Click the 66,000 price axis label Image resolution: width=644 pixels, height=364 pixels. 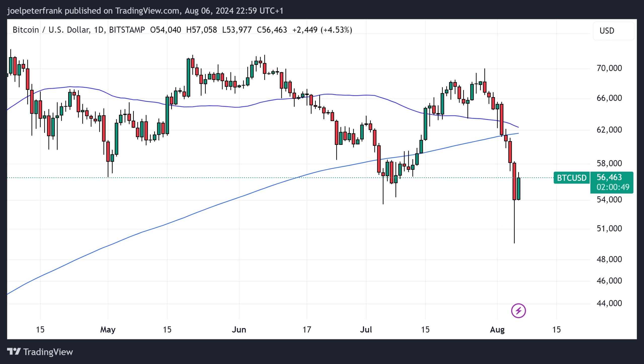coord(609,98)
